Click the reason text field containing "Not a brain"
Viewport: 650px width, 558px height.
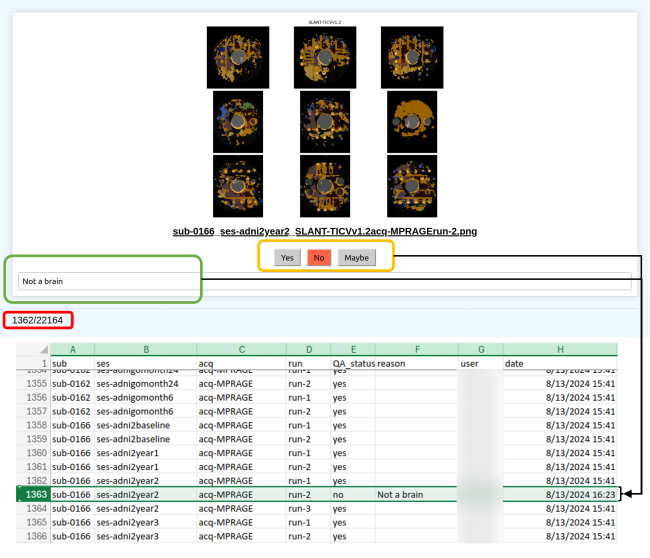point(325,281)
